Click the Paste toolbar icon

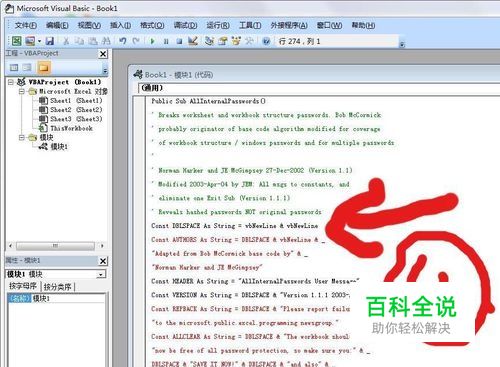point(93,41)
